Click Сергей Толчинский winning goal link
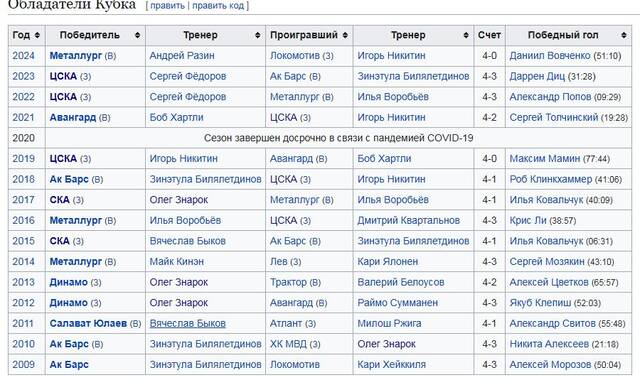This screenshot has height=380, width=640. (554, 118)
